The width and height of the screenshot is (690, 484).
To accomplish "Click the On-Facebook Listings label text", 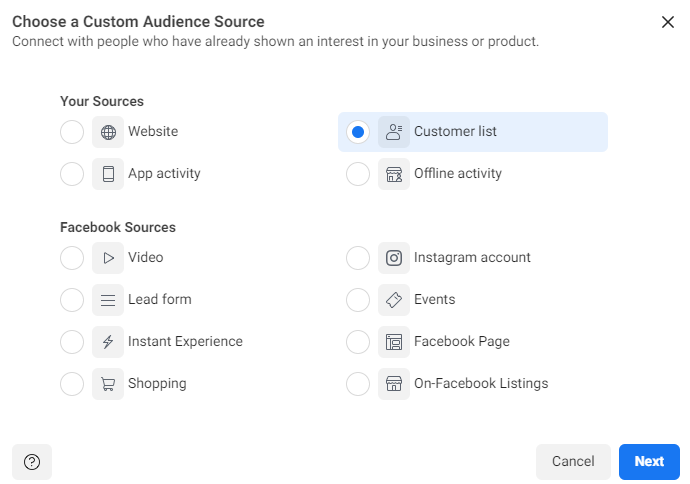I will click(x=481, y=383).
